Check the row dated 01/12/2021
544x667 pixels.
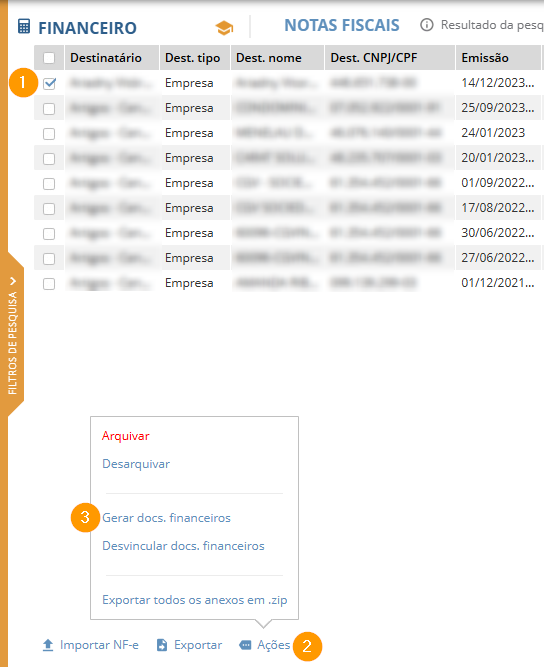(x=49, y=284)
